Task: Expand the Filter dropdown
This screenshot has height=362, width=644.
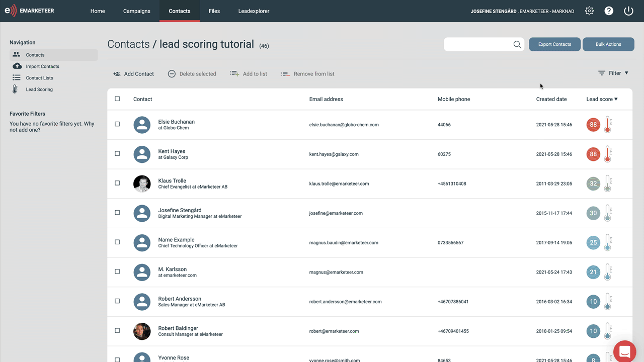Action: pos(614,73)
